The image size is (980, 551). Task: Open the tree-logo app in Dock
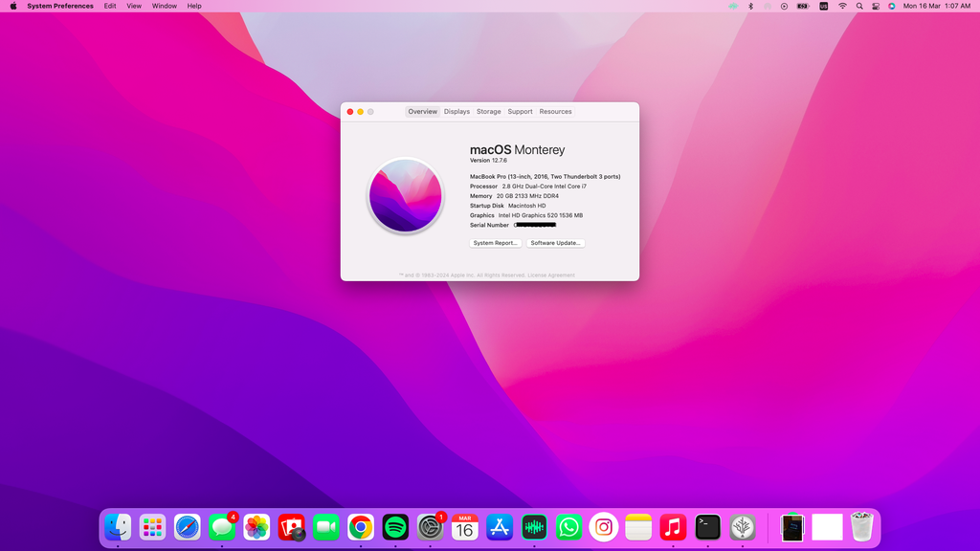[743, 527]
